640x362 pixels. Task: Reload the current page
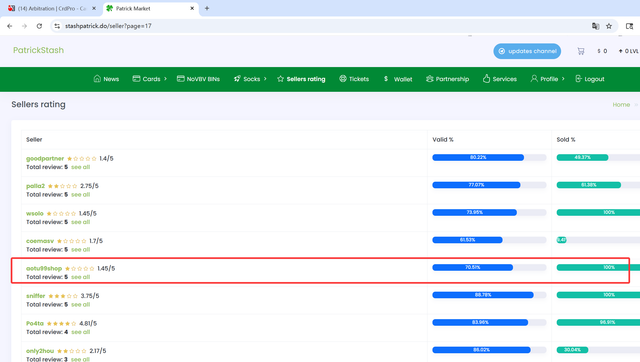tap(39, 26)
